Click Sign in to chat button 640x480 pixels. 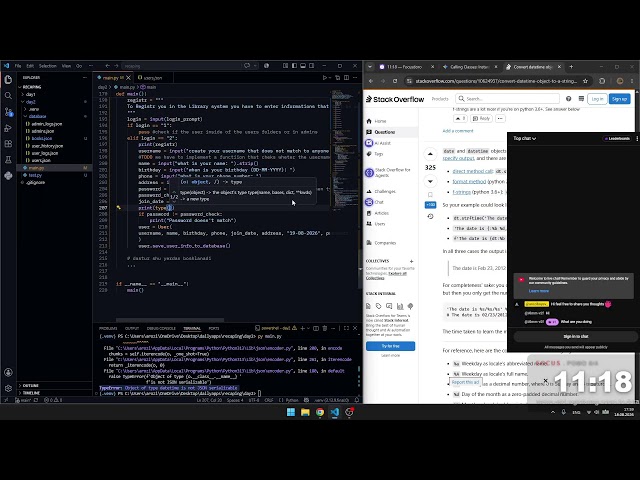click(x=576, y=336)
